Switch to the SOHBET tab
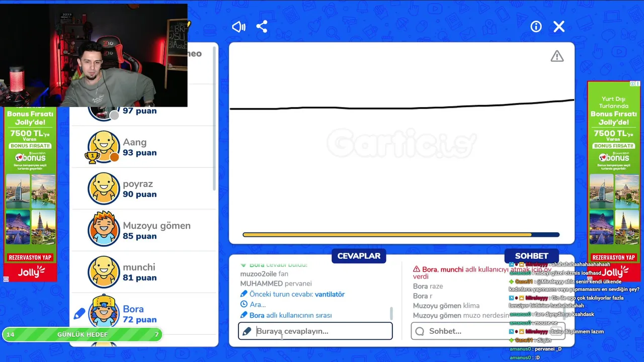This screenshot has height=362, width=644. pyautogui.click(x=531, y=256)
